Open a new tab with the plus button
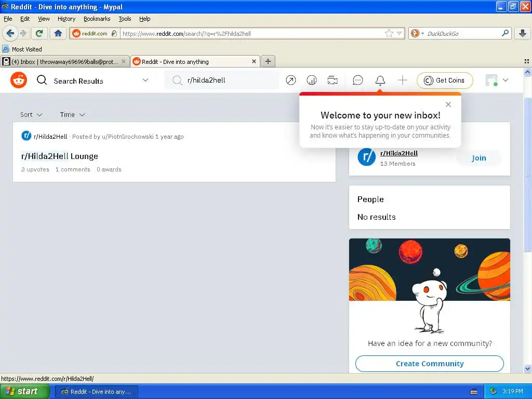The image size is (532, 399). [268, 61]
